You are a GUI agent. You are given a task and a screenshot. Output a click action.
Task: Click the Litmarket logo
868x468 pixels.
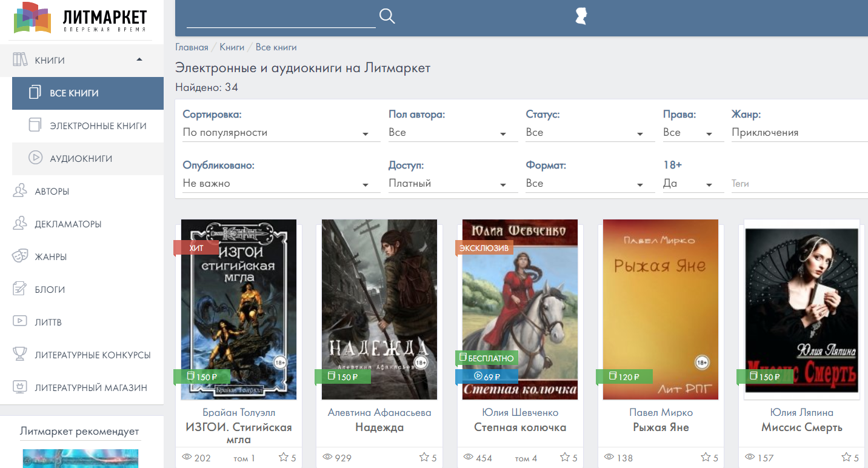pos(81,19)
